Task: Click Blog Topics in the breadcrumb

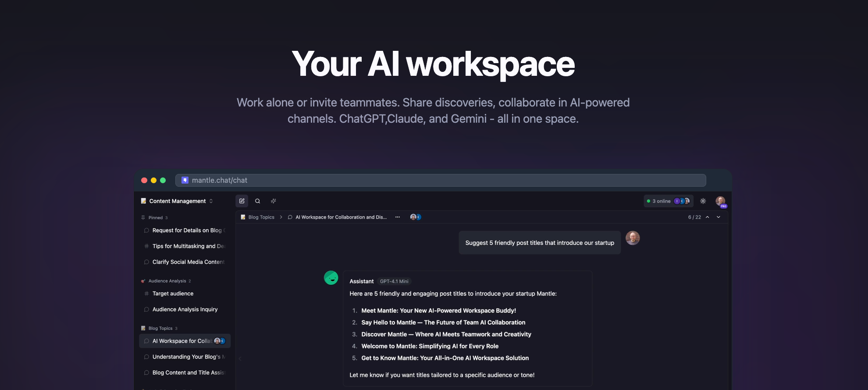Action: point(261,217)
